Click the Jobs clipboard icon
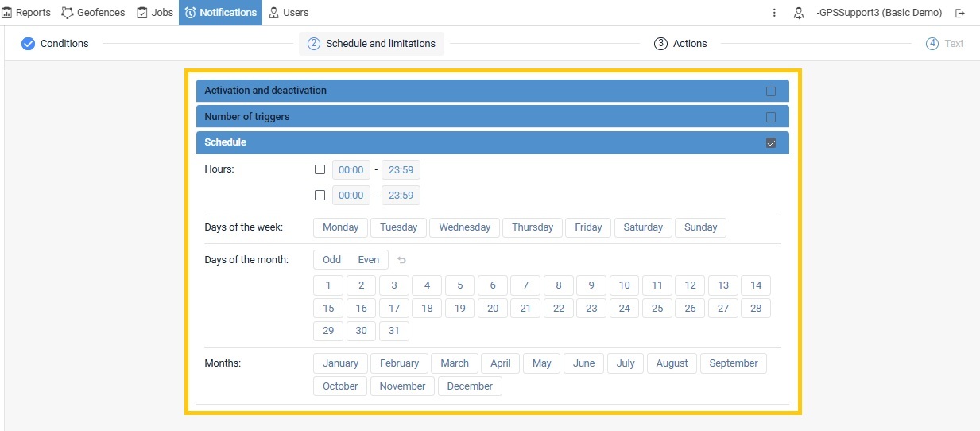This screenshot has height=431, width=980. tap(142, 13)
